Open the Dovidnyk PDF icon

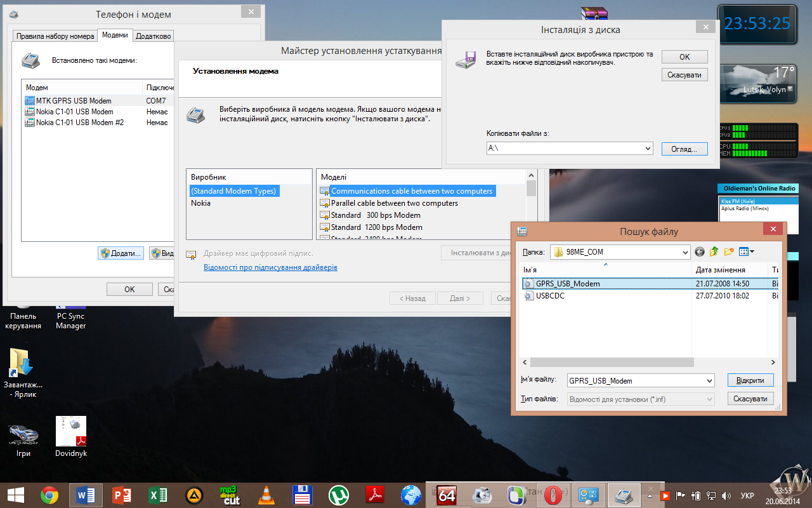pyautogui.click(x=71, y=437)
